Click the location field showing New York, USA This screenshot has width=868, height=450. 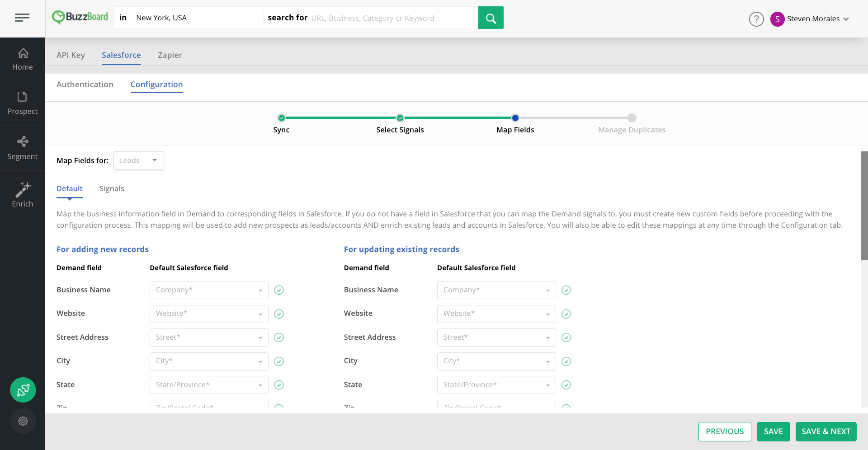click(x=198, y=18)
